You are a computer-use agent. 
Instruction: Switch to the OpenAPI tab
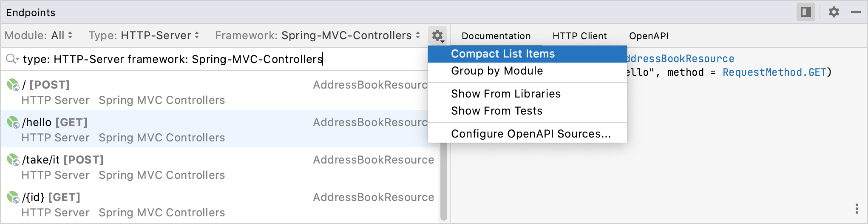(x=649, y=36)
